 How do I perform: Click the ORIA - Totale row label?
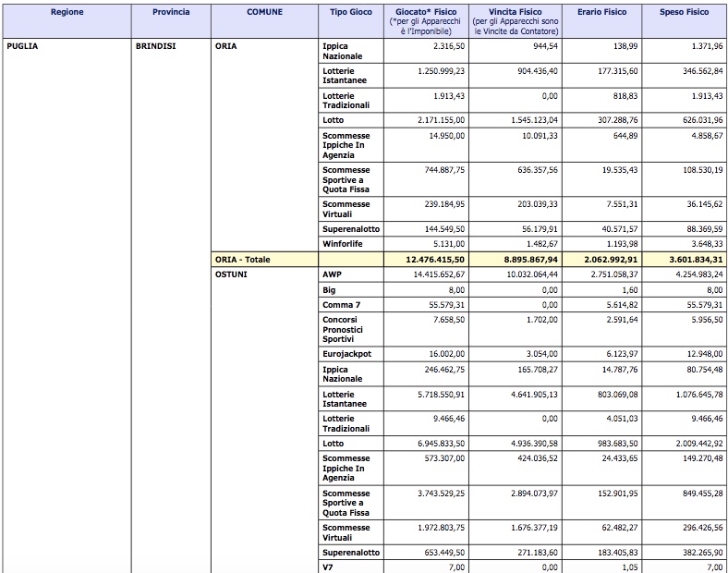[243, 260]
